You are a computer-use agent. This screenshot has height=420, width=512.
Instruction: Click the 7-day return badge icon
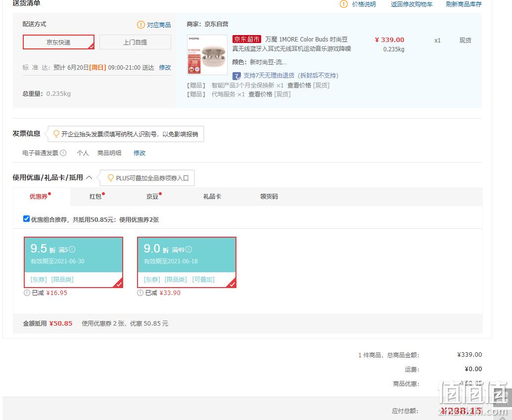point(236,76)
